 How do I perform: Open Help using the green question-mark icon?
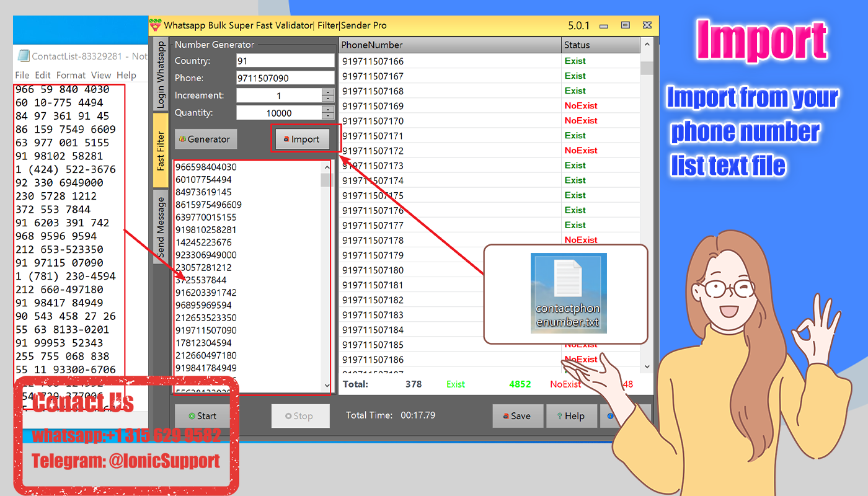pos(560,416)
